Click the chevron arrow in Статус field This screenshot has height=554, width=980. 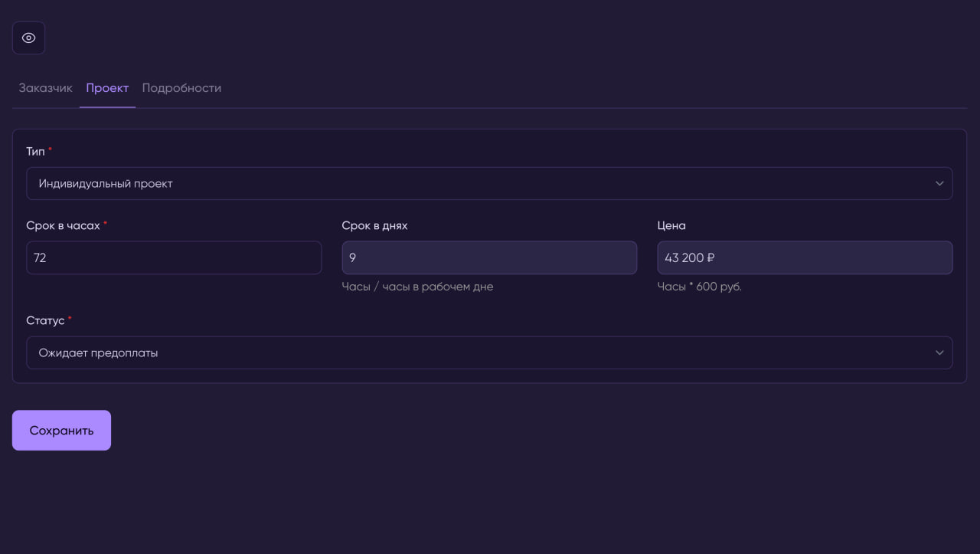tap(939, 353)
